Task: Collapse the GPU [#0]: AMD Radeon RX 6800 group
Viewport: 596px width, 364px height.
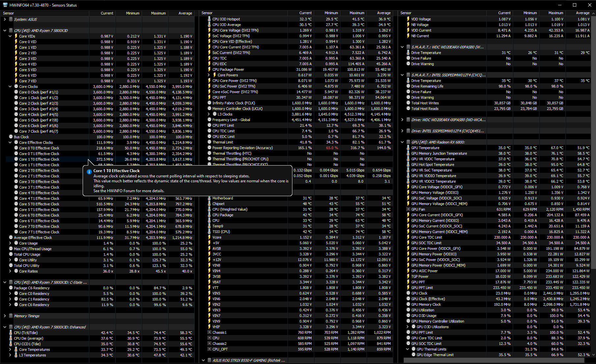Action: pyautogui.click(x=402, y=142)
